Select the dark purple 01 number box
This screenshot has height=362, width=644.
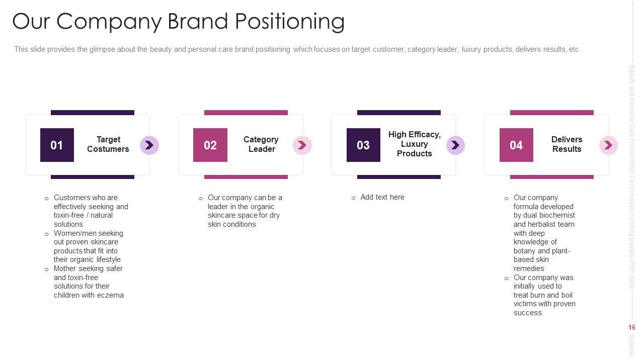tap(57, 145)
